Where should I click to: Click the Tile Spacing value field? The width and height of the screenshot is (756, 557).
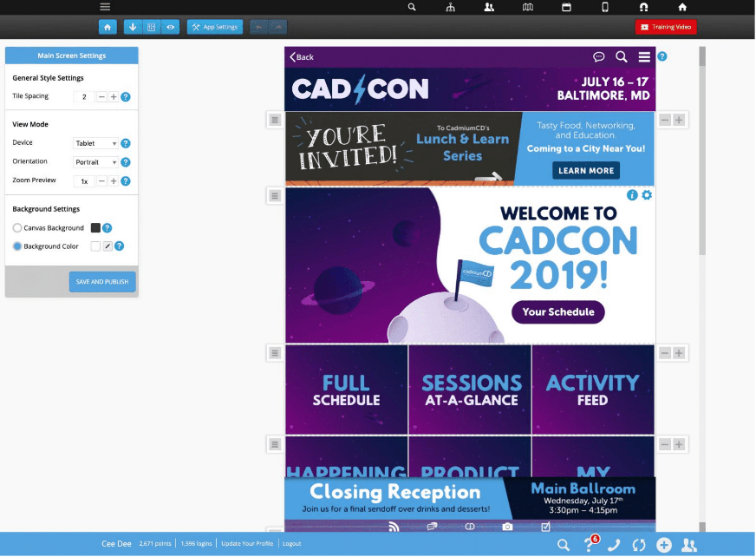[84, 97]
